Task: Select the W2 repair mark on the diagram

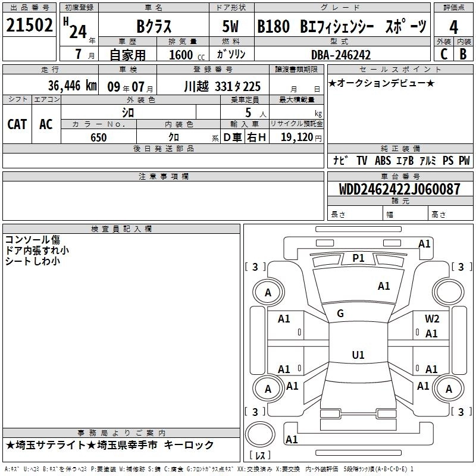Action: tap(432, 319)
